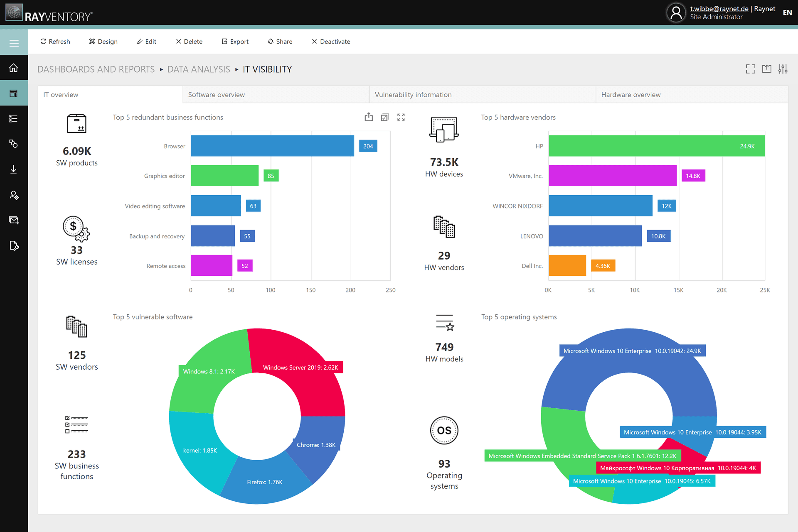Change language via EN selector
The image size is (798, 532).
(787, 12)
